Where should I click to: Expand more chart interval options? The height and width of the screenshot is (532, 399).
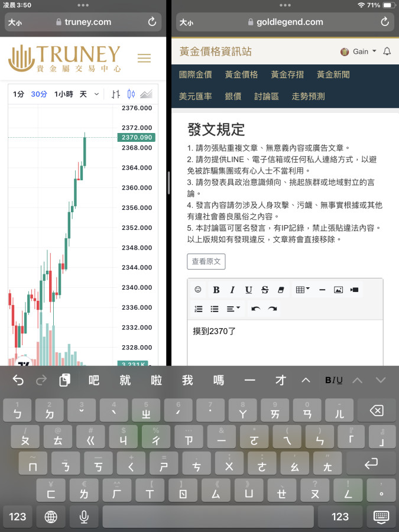click(96, 94)
